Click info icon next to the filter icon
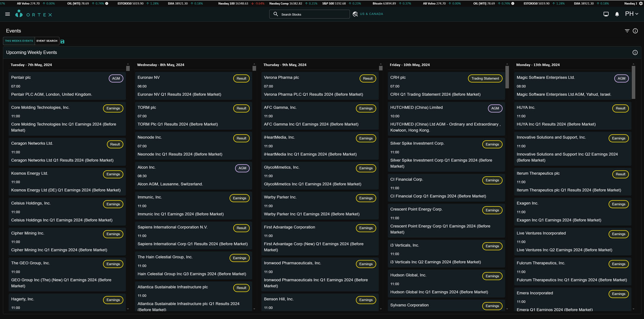 point(635,31)
